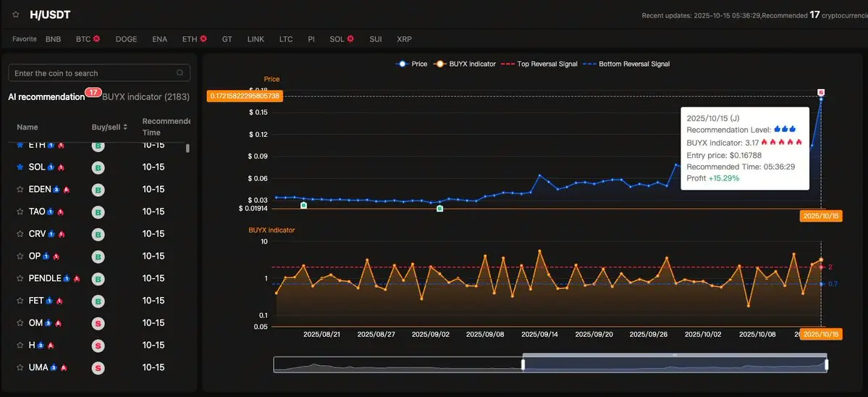Select LTC from the Favorite bar
868x397 pixels.
pyautogui.click(x=286, y=39)
